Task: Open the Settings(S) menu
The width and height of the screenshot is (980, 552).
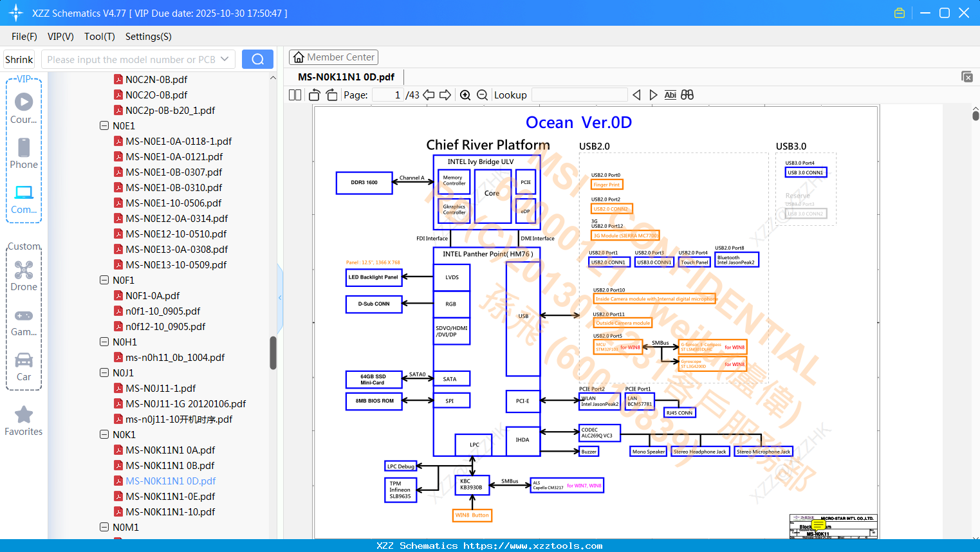Action: (x=149, y=37)
